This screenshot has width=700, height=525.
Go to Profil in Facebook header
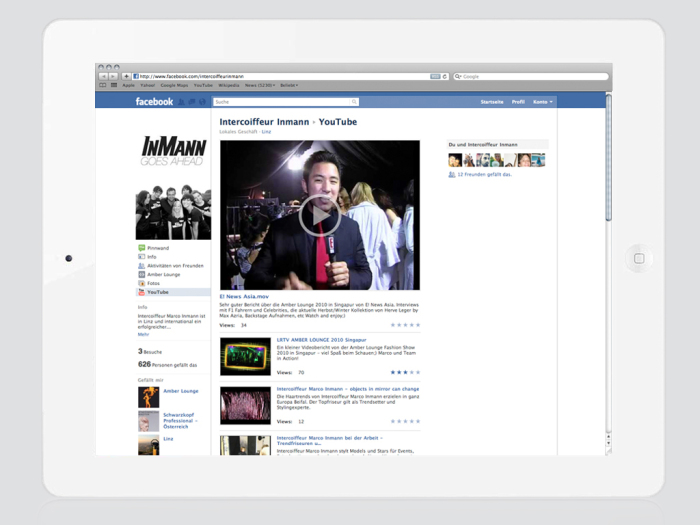[518, 102]
